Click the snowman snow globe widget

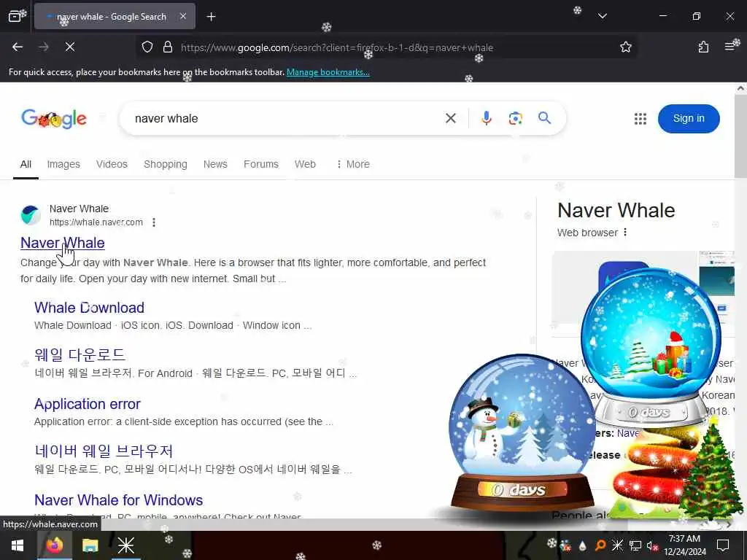click(521, 434)
